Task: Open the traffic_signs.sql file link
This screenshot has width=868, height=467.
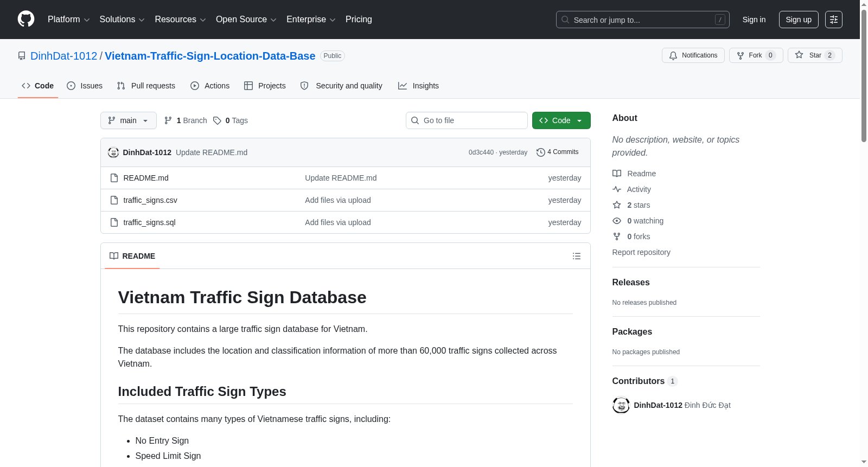Action: click(x=149, y=222)
